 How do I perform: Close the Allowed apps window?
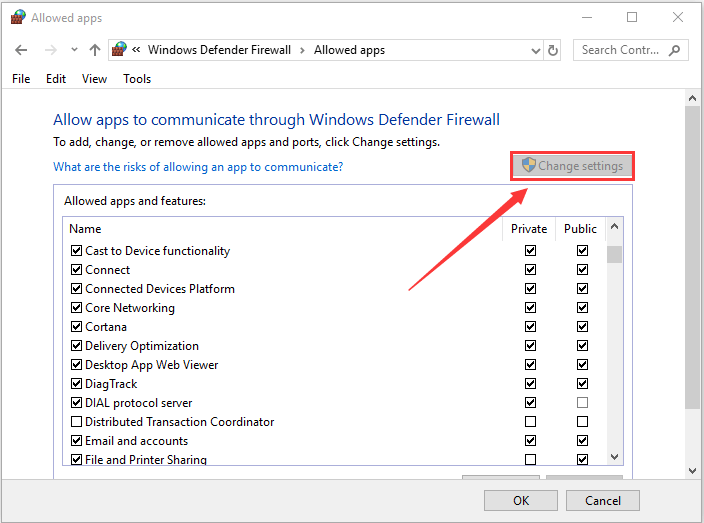[678, 18]
